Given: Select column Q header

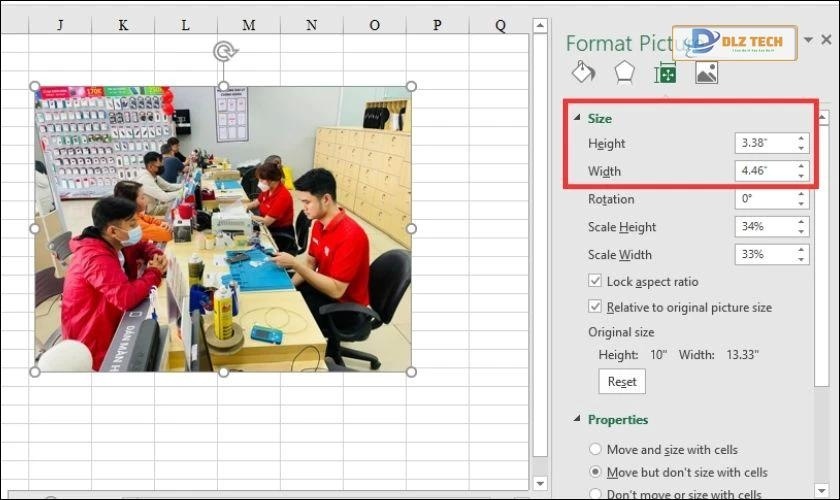Looking at the screenshot, I should click(499, 25).
